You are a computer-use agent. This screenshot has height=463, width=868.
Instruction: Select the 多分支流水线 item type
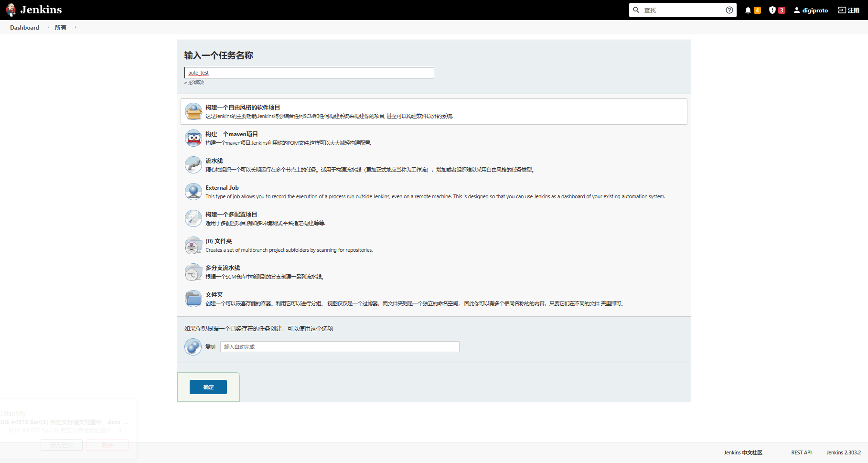pos(223,268)
